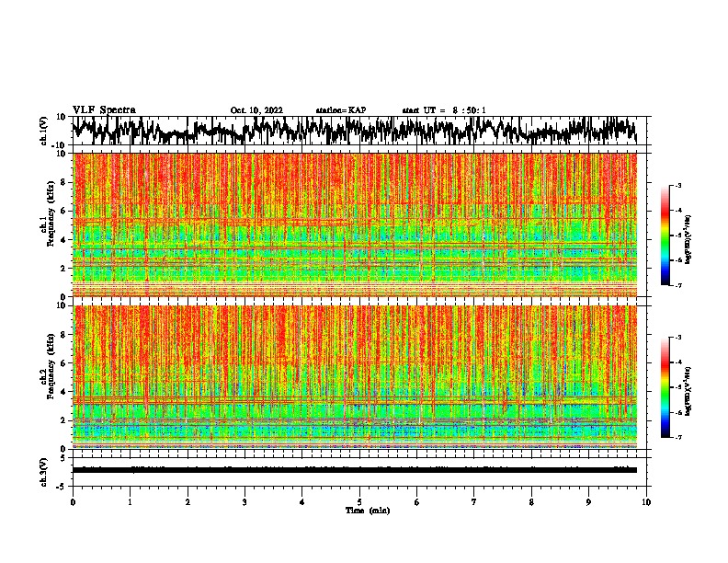Click the ch.2 colorbar 'log(PSD)' label
This screenshot has height=563, width=728.
click(x=688, y=392)
